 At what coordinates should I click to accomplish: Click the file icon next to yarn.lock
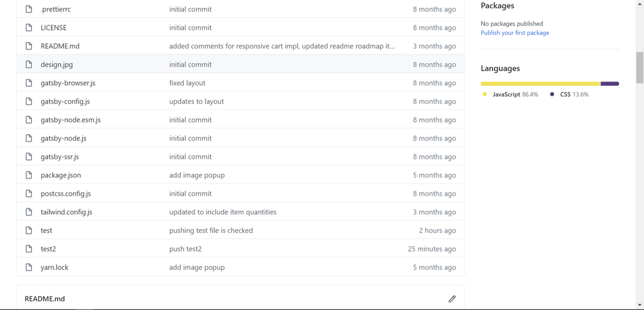(29, 267)
